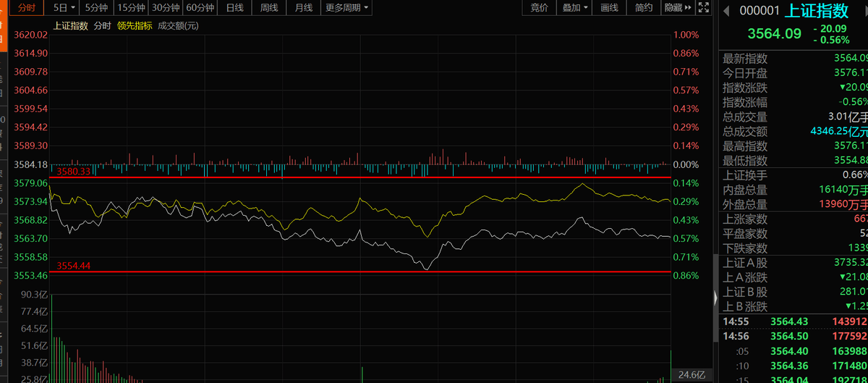This screenshot has width=868, height=383.
Task: Select the 14:55 tick row
Action: click(794, 321)
